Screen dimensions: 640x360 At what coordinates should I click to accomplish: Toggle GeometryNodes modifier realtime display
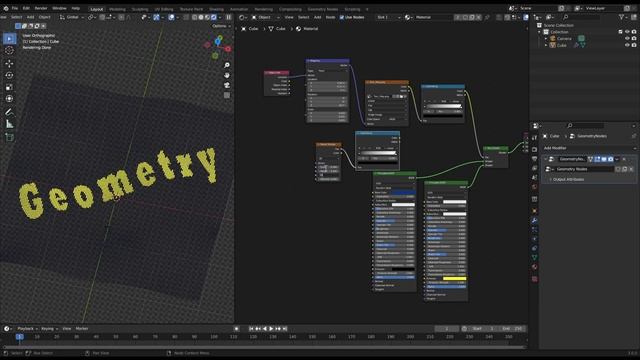[x=604, y=159]
